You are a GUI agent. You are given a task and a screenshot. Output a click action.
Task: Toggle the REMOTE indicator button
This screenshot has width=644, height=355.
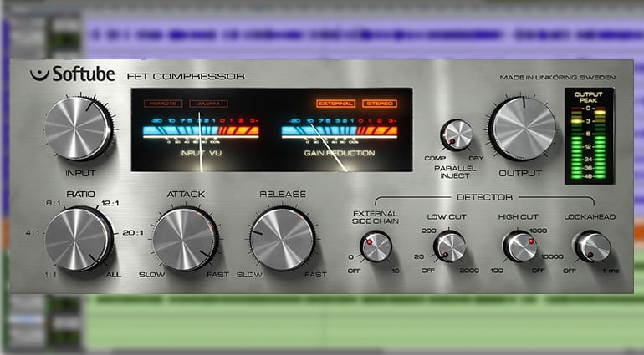[163, 104]
